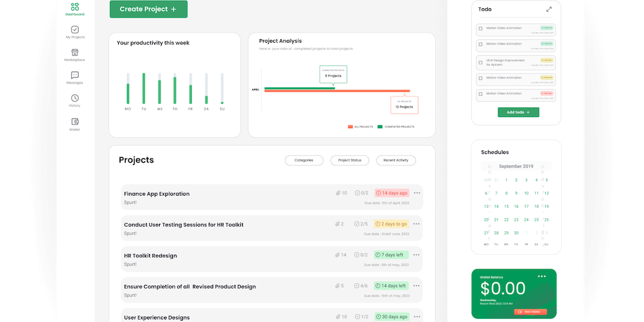This screenshot has height=322, width=644.
Task: Open Messages from the sidebar
Action: click(75, 75)
